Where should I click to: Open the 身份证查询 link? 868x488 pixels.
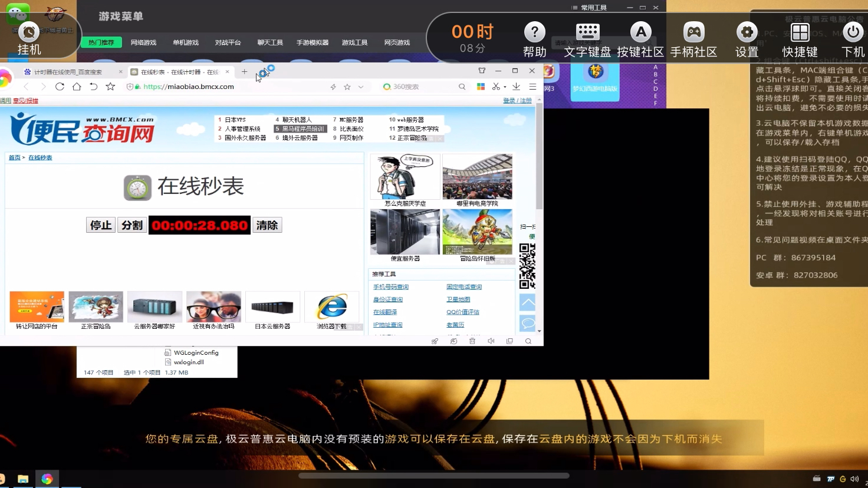point(388,299)
